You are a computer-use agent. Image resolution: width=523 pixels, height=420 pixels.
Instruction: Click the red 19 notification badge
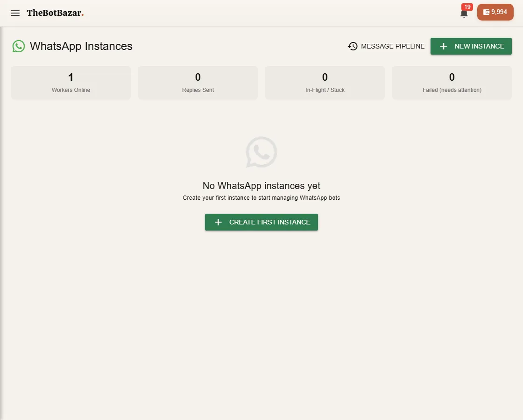click(x=467, y=7)
